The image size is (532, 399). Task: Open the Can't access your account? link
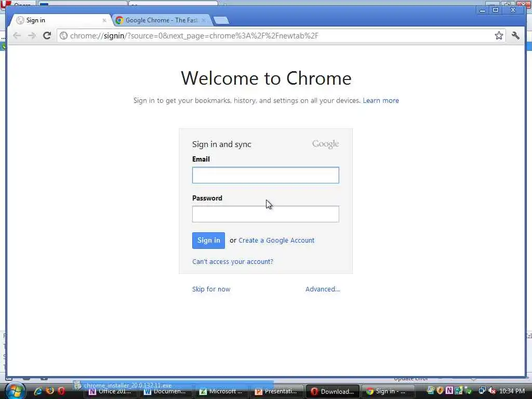(233, 262)
